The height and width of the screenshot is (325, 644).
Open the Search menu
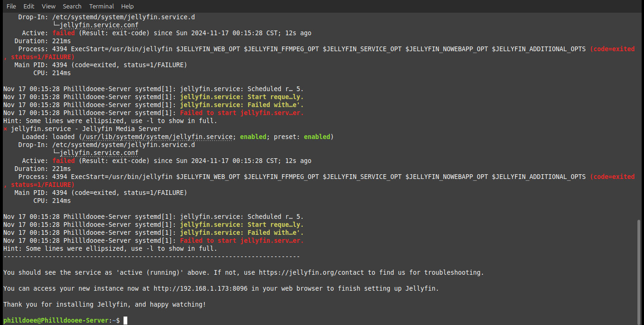click(72, 6)
